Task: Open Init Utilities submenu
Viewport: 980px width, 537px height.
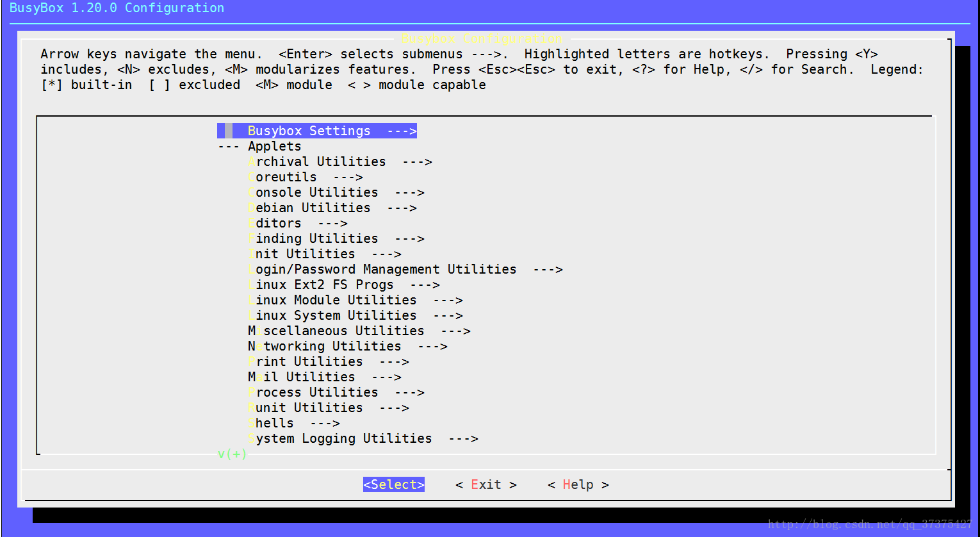Action: 325,254
